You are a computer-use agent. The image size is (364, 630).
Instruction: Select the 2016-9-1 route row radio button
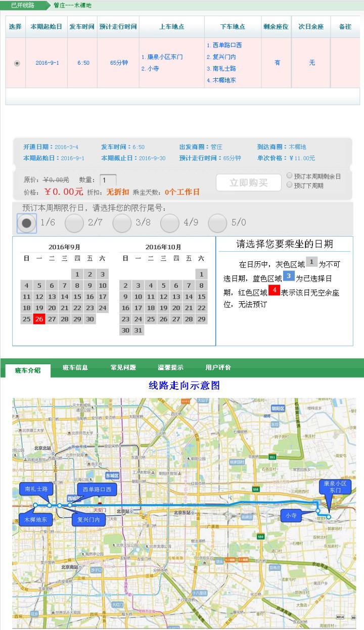17,63
